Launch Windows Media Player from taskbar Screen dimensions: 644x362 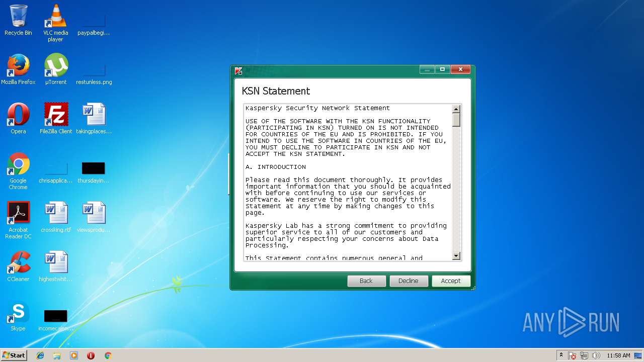pos(74,355)
